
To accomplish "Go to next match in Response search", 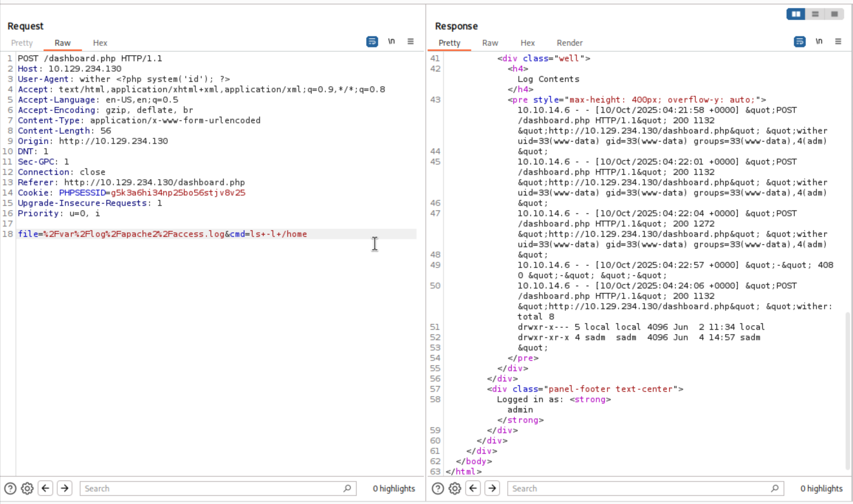I will pos(492,489).
